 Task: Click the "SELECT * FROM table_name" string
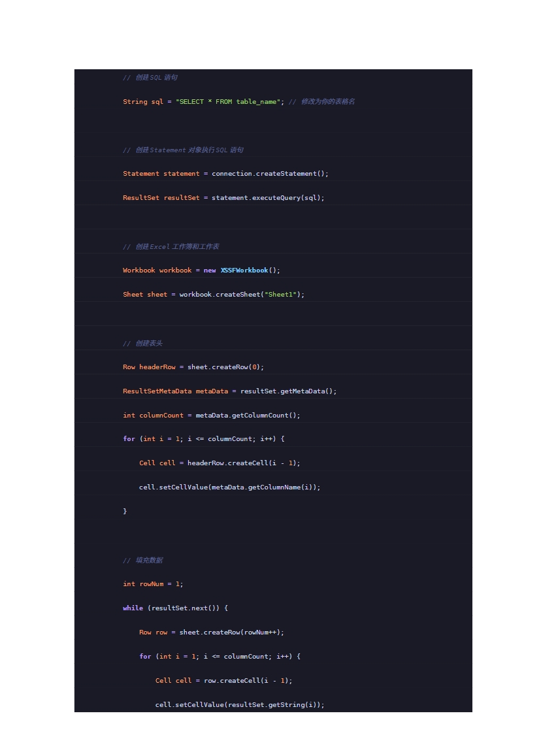[x=228, y=102]
